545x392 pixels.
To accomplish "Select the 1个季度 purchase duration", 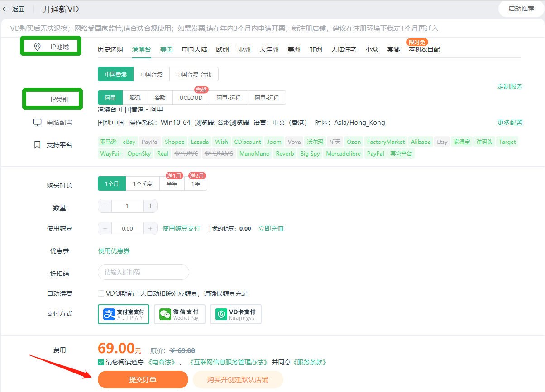I will pos(143,184).
